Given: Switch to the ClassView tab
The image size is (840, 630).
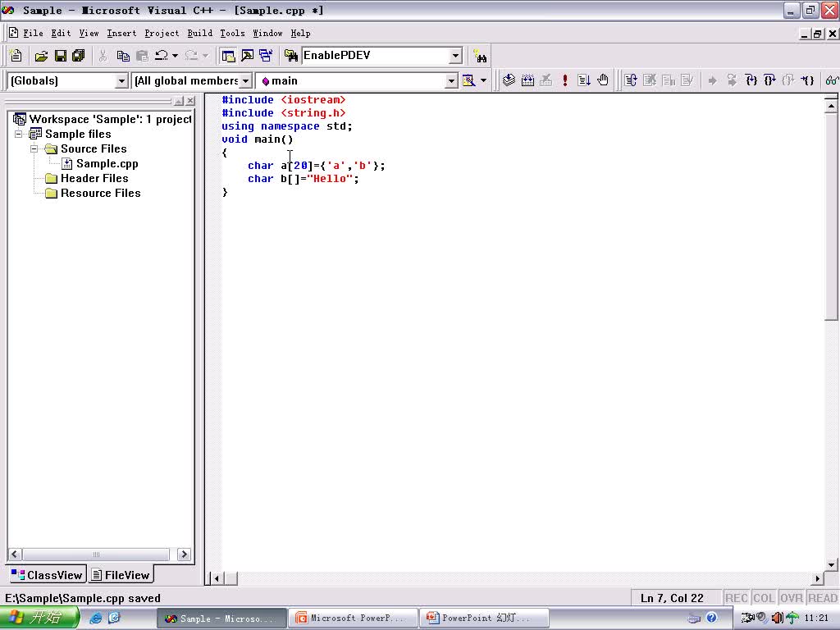Looking at the screenshot, I should [47, 575].
